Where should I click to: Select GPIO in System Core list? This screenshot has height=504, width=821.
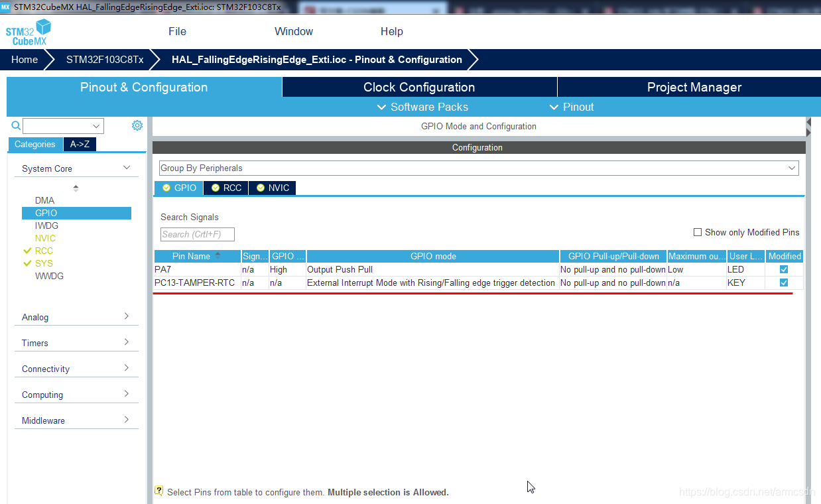[76, 213]
